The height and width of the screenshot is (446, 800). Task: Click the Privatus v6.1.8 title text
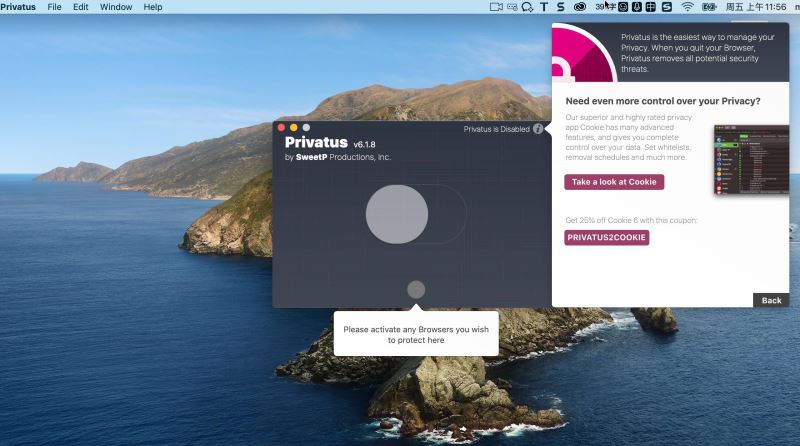(330, 142)
